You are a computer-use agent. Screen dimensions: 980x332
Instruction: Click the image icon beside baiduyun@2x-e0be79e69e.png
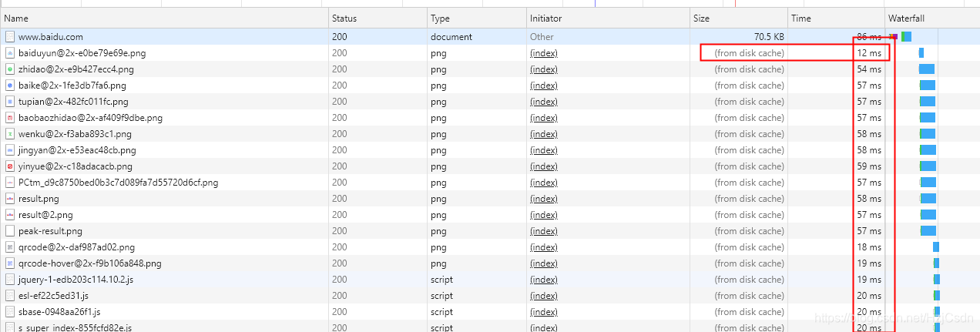click(x=10, y=53)
